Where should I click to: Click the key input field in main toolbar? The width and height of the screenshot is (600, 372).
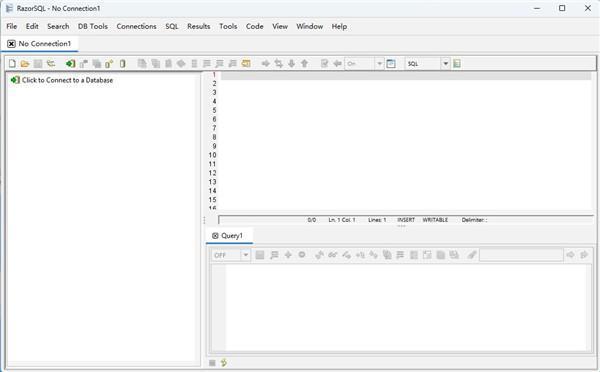(x=360, y=64)
